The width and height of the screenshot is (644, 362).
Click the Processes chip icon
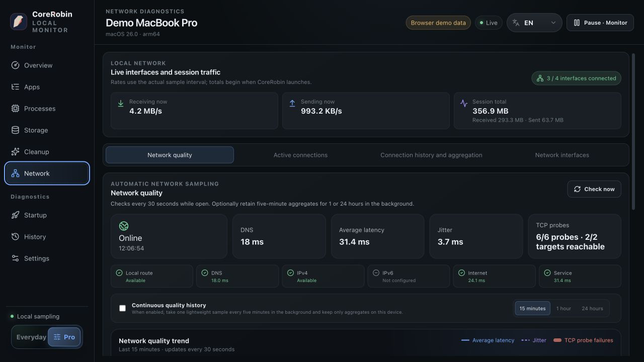coord(15,109)
